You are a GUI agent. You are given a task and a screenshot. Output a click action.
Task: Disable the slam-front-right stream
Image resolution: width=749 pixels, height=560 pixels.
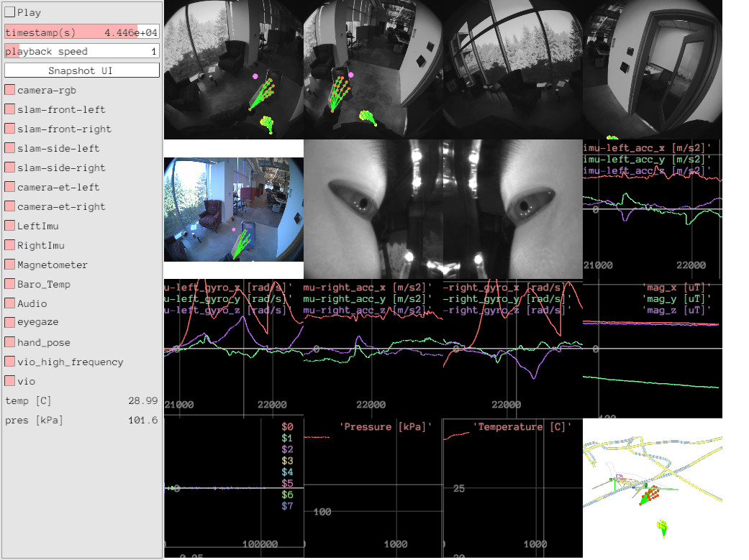click(x=10, y=129)
